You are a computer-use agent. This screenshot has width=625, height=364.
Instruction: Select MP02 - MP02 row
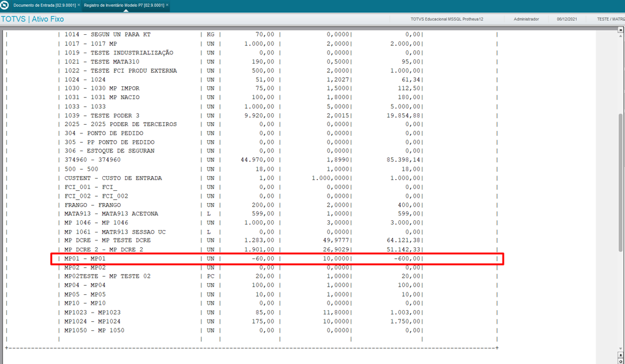85,267
